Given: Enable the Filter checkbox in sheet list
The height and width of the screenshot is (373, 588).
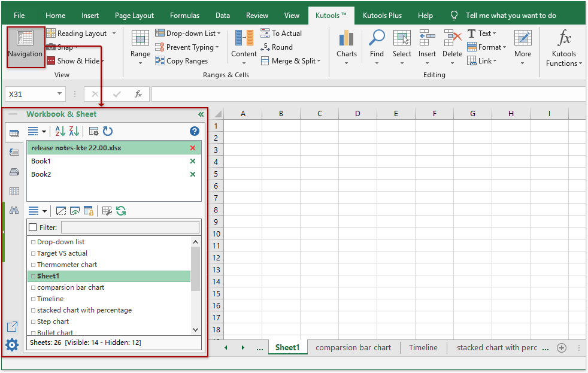Looking at the screenshot, I should tap(33, 227).
